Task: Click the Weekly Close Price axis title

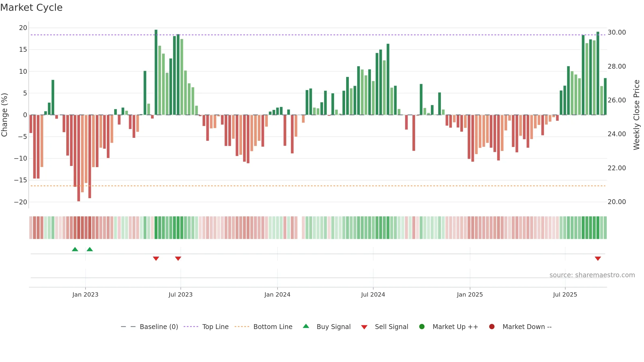Action: tap(636, 115)
